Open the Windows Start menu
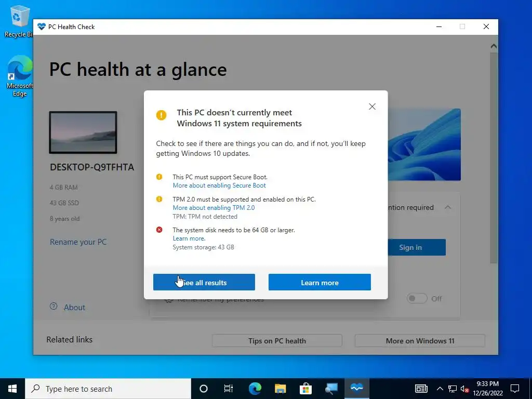 [x=12, y=389]
